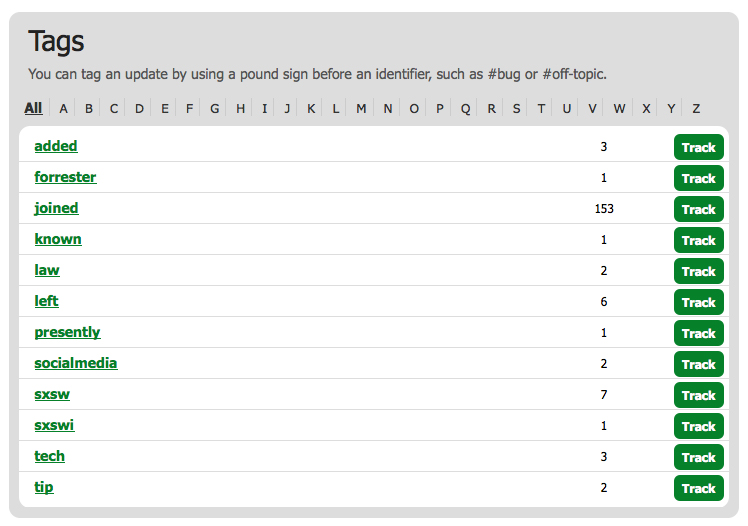Track the 'tip' tag
The image size is (748, 526).
[698, 488]
